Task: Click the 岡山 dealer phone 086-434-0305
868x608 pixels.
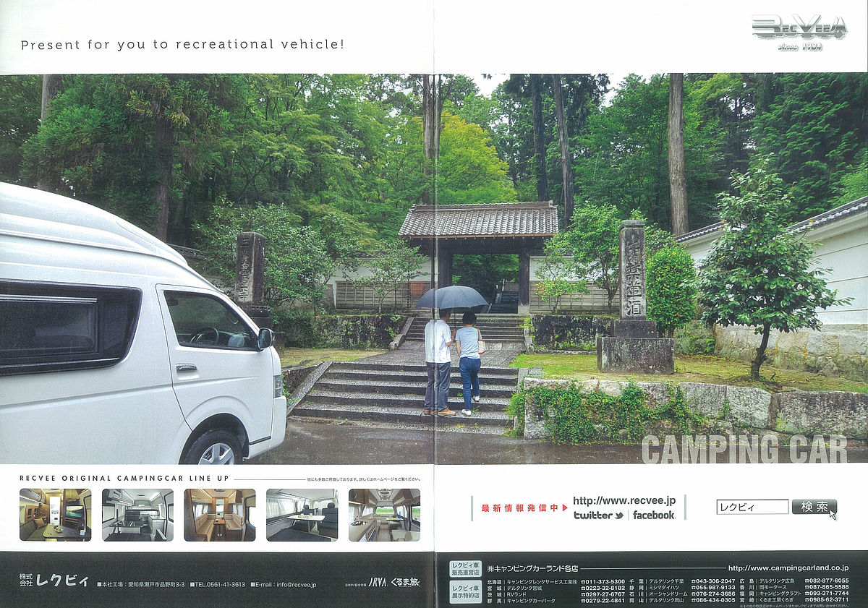Action: tap(713, 601)
